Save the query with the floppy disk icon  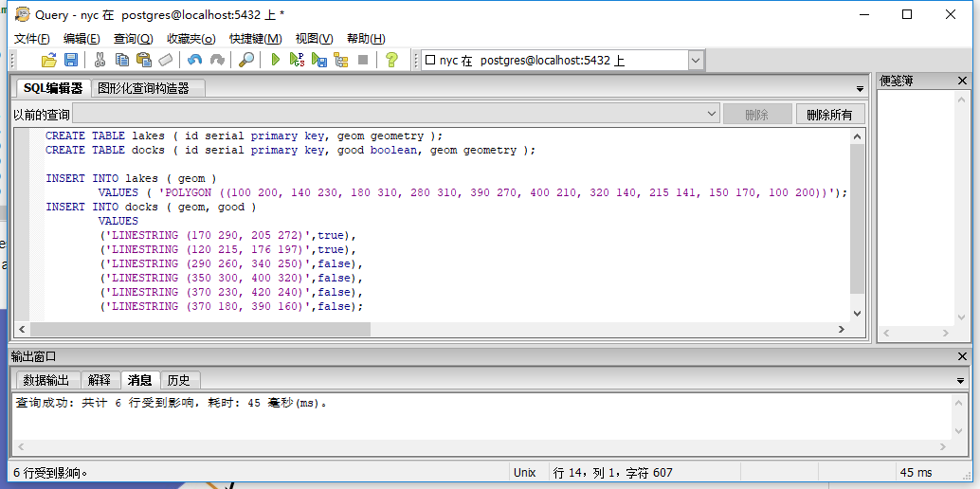[71, 60]
